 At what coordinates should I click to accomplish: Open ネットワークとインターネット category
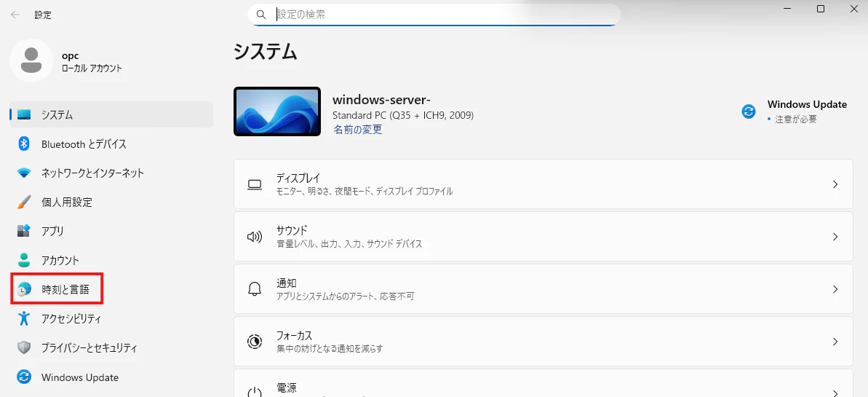click(x=92, y=173)
